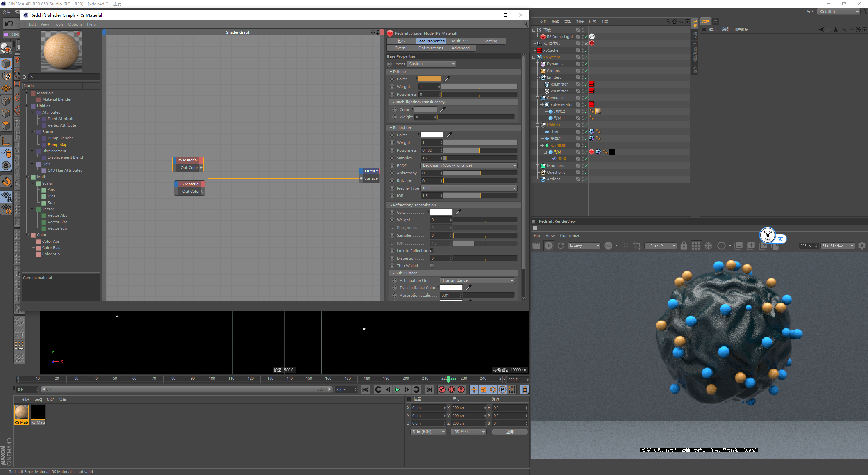Toggle the RenderView crop region icon
The image size is (868, 475).
637,246
